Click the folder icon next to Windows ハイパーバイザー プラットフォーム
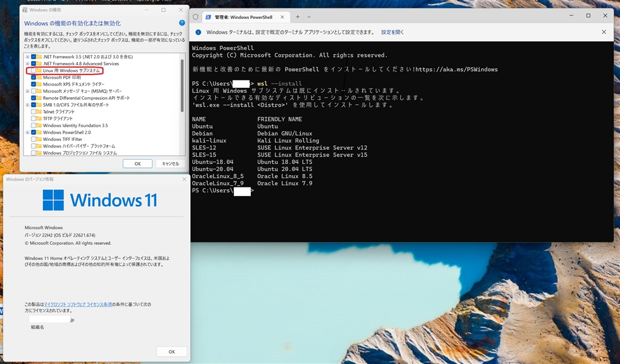This screenshot has width=620, height=364. point(39,146)
